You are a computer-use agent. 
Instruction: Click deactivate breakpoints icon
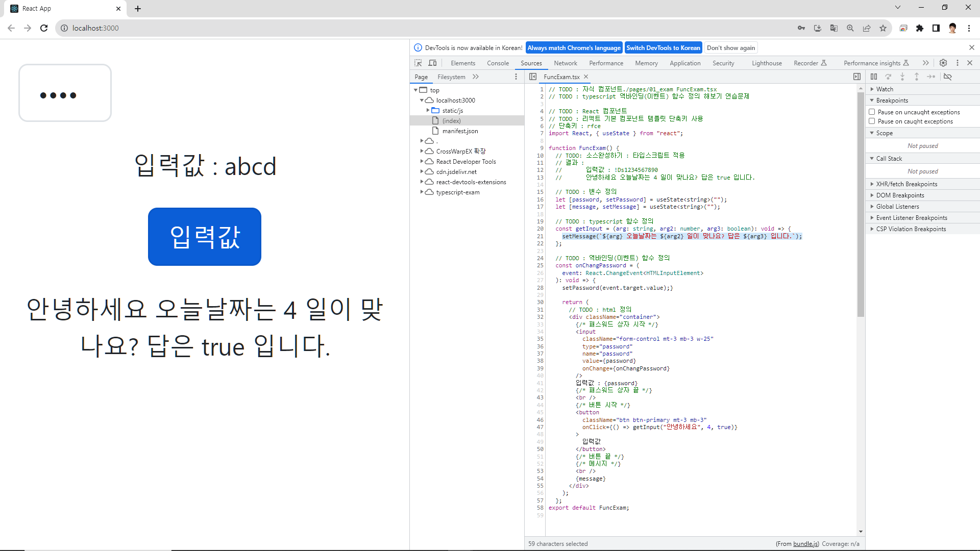pyautogui.click(x=948, y=77)
